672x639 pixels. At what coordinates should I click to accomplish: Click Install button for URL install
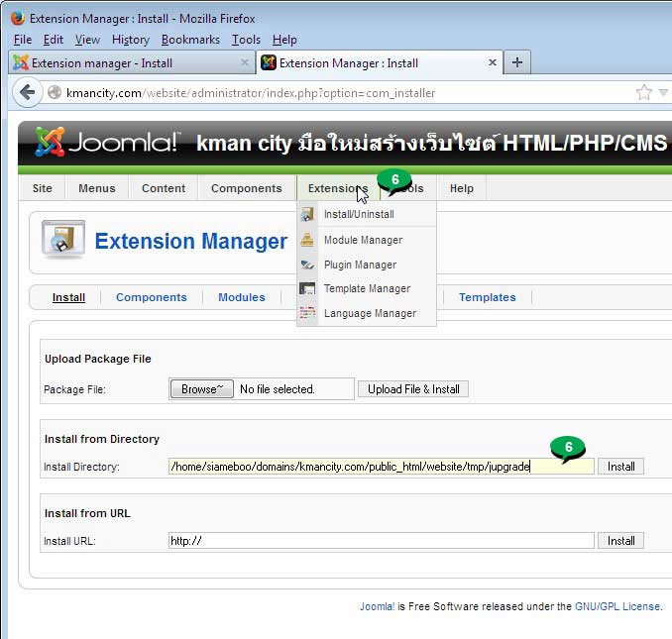[620, 541]
